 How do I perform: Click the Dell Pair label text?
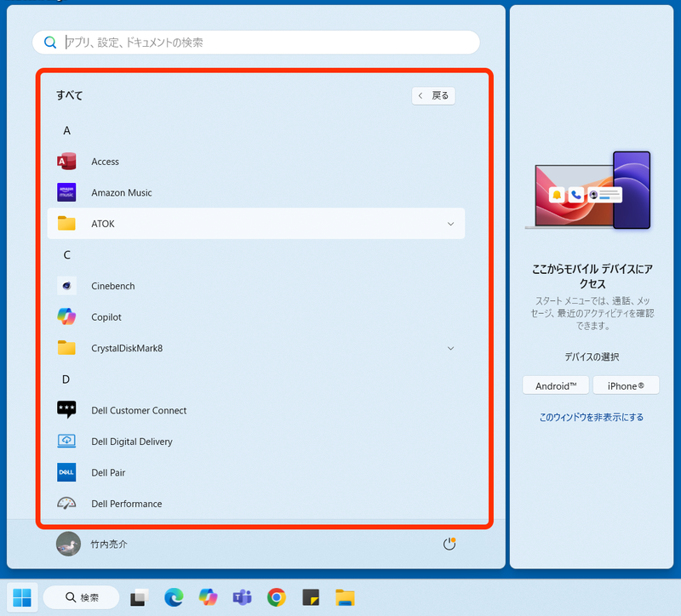point(108,473)
